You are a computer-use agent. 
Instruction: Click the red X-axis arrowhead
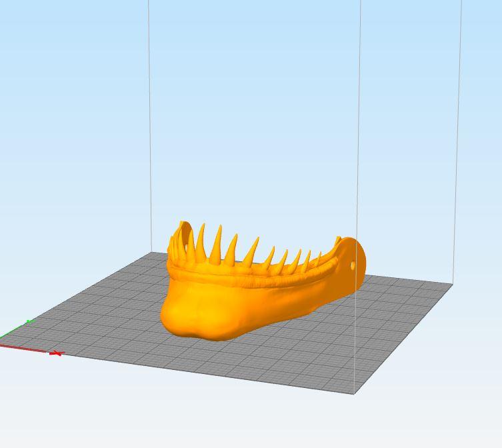tap(57, 353)
